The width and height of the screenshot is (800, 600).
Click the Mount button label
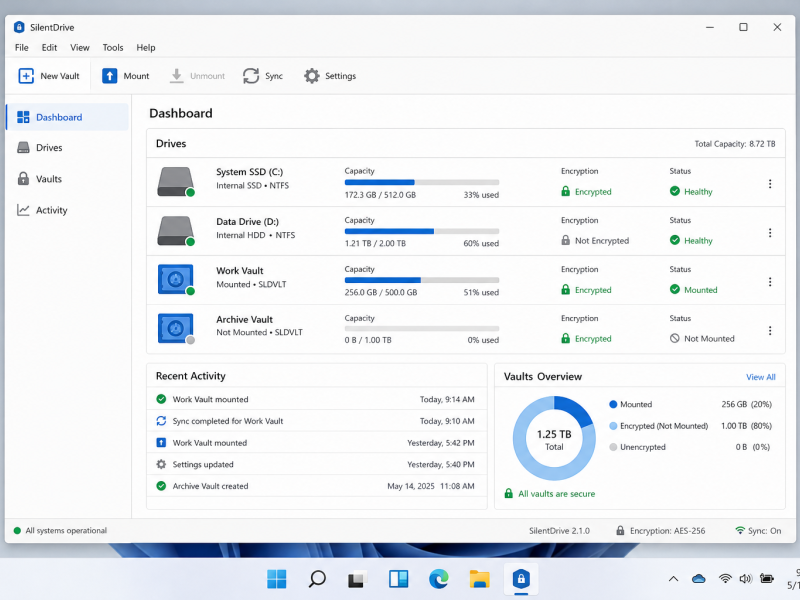tap(136, 76)
